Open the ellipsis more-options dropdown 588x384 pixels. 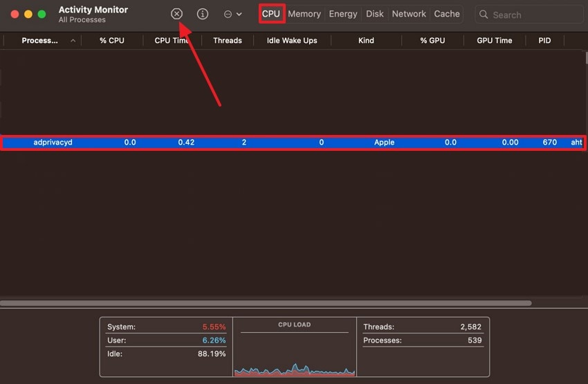pos(232,15)
